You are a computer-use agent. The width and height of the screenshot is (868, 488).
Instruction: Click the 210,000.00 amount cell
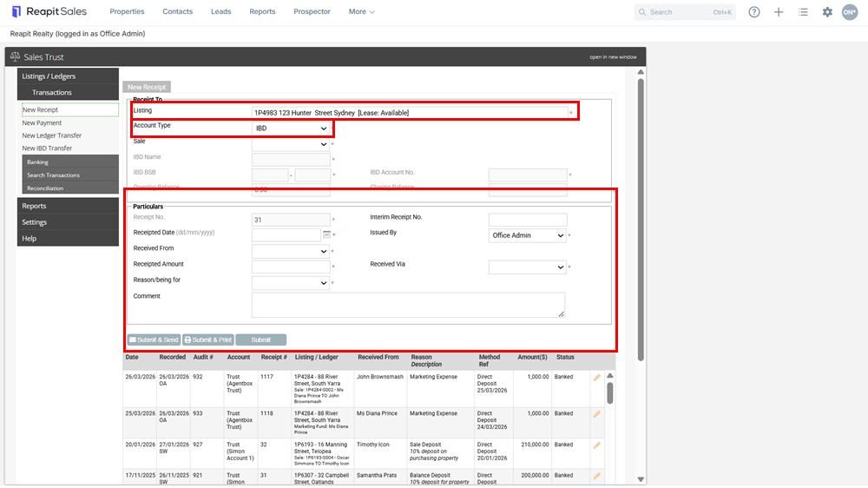535,445
